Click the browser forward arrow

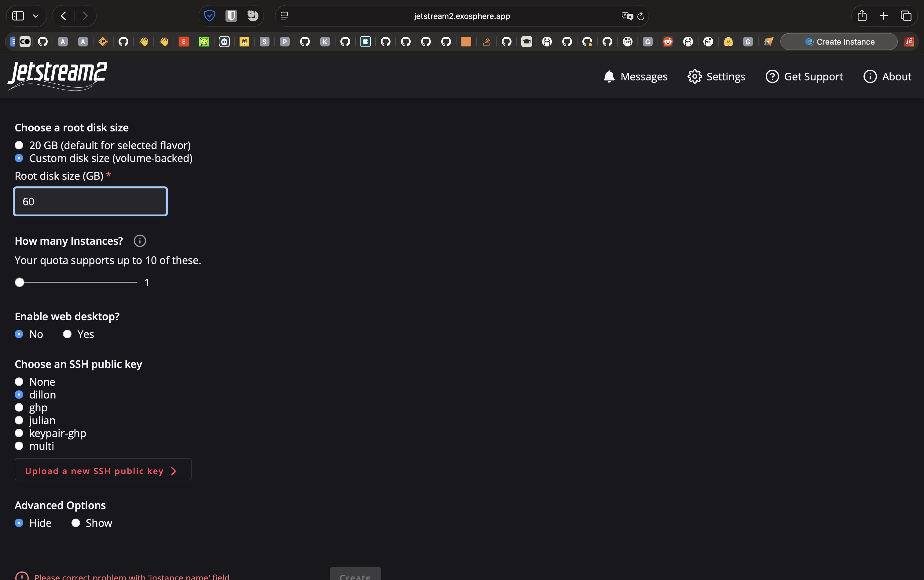[x=85, y=16]
